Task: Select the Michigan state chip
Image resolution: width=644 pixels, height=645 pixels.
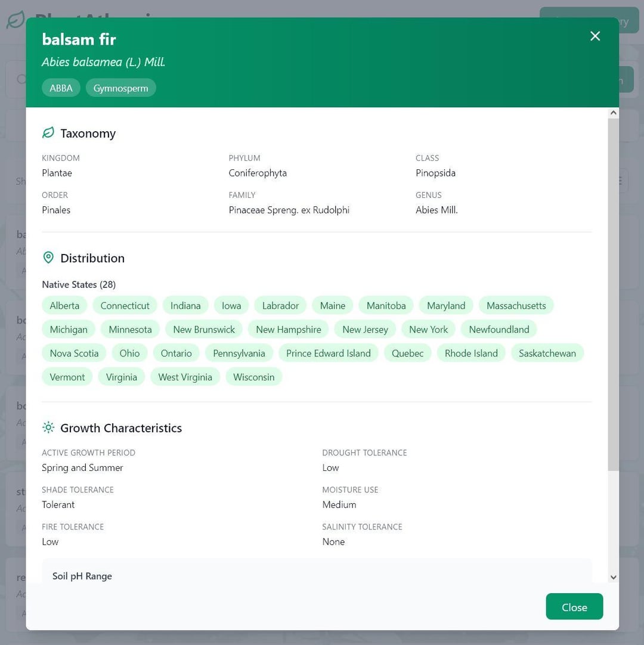Action: (x=69, y=330)
